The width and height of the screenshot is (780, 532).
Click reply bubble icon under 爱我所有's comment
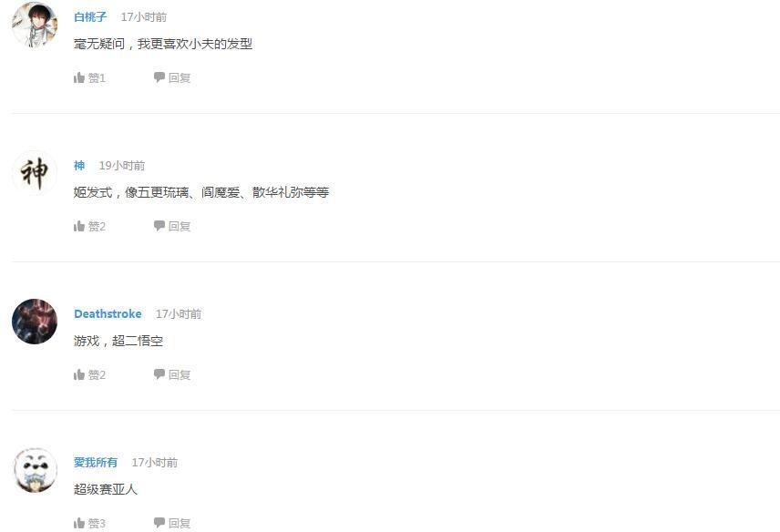159,523
